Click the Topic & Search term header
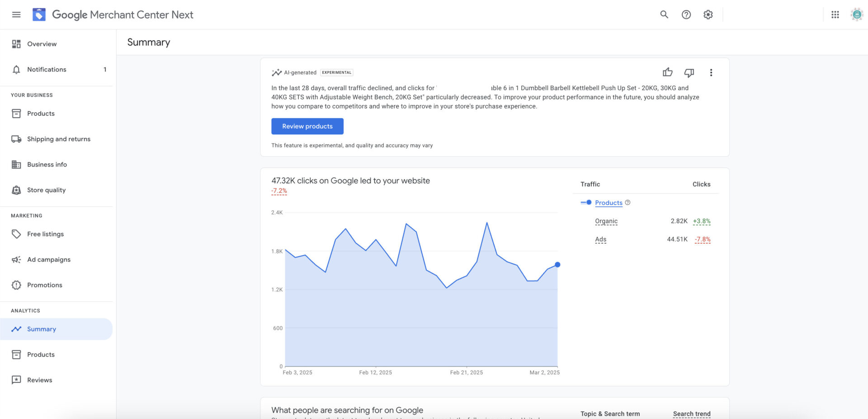 pyautogui.click(x=610, y=414)
